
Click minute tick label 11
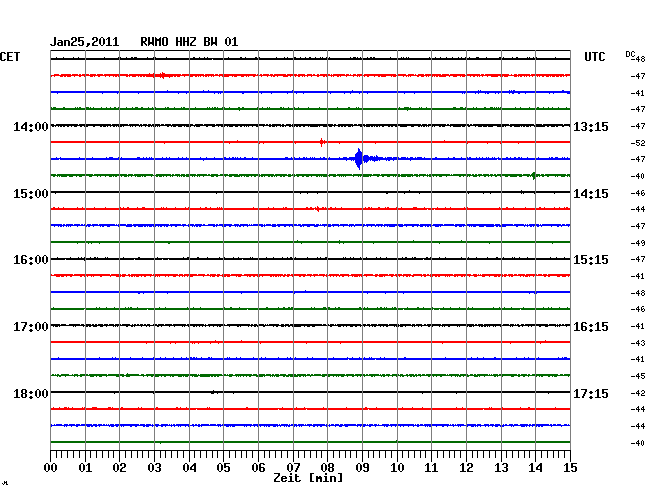pos(431,467)
